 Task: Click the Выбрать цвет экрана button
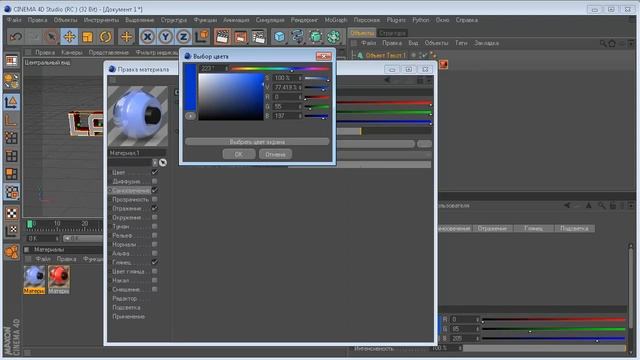(x=257, y=142)
